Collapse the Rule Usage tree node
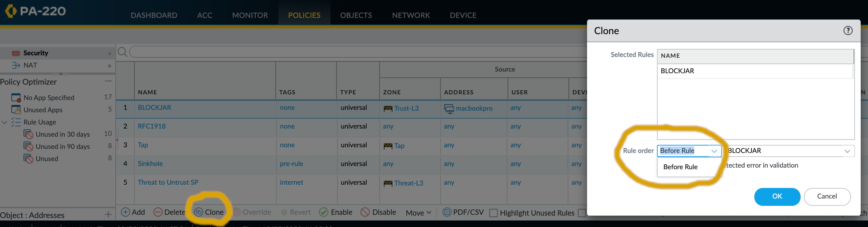The height and width of the screenshot is (227, 868). [x=4, y=122]
